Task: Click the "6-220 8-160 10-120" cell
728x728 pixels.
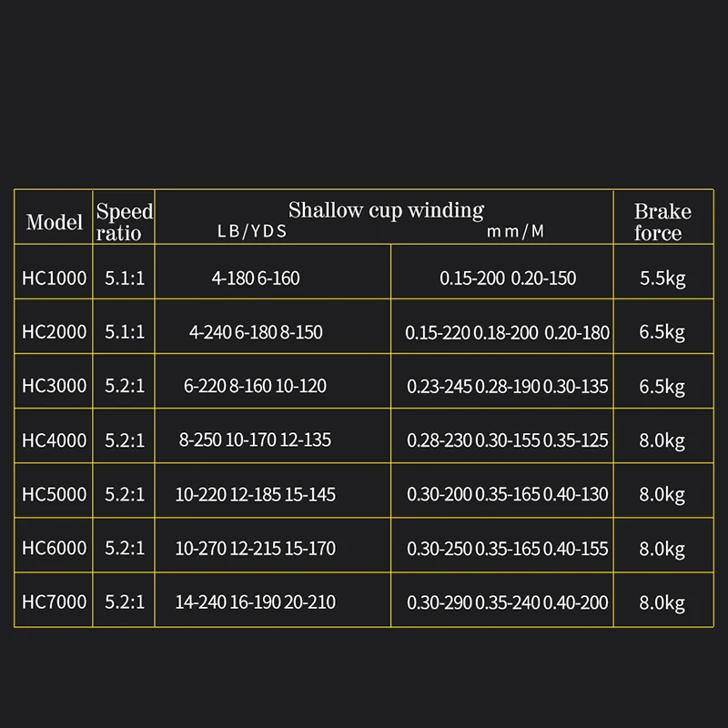Action: (255, 386)
